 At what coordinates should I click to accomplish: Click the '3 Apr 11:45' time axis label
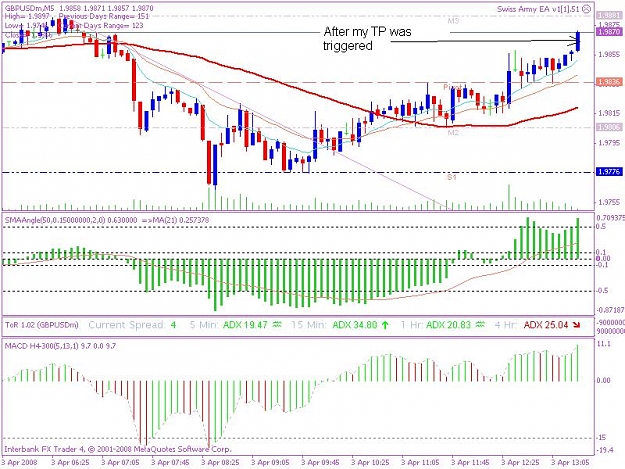coord(470,463)
